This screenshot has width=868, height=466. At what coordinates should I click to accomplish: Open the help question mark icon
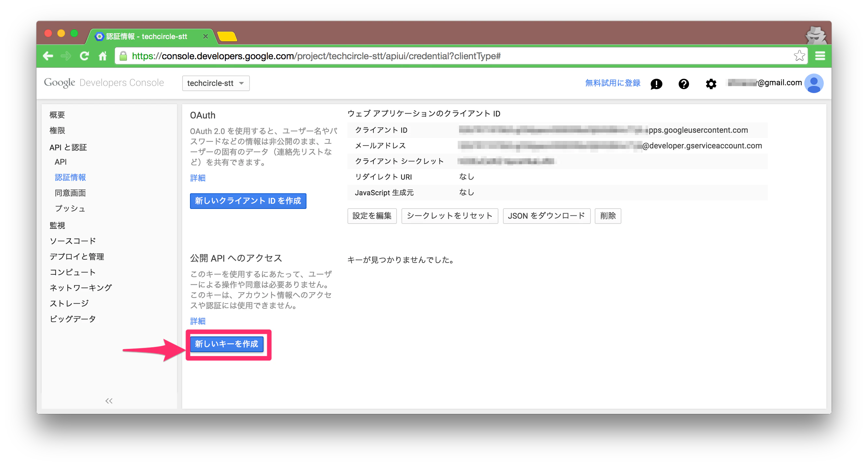(x=683, y=84)
